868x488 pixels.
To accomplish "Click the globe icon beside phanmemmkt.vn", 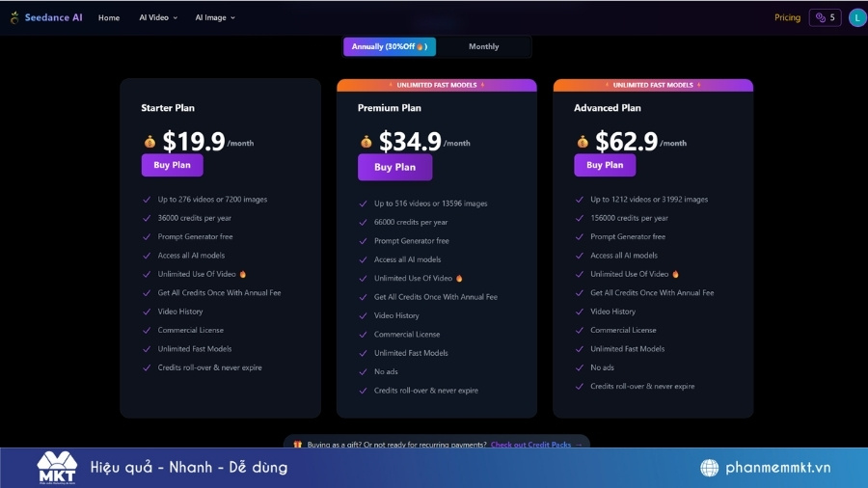I will pyautogui.click(x=709, y=468).
